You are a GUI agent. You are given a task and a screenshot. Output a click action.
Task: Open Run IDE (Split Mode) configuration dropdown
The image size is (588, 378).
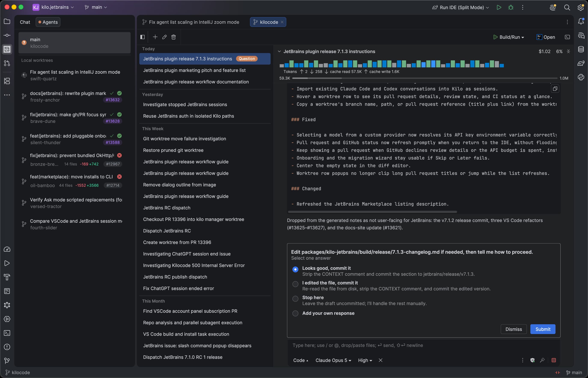click(x=460, y=7)
